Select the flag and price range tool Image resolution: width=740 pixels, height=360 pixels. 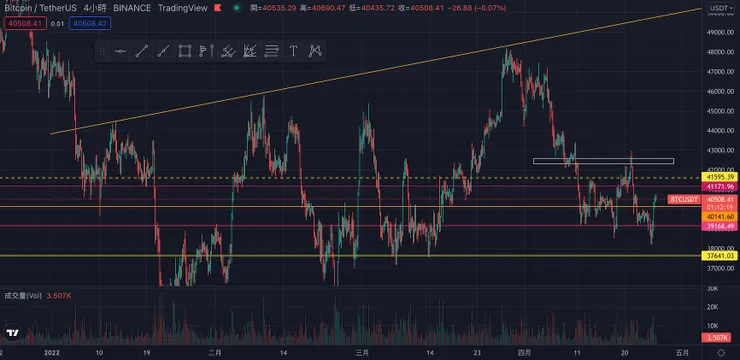coord(207,51)
